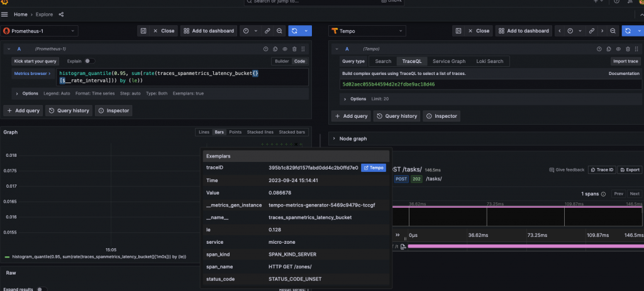Collapse Tempo query row A
The width and height of the screenshot is (644, 291).
[x=336, y=49]
